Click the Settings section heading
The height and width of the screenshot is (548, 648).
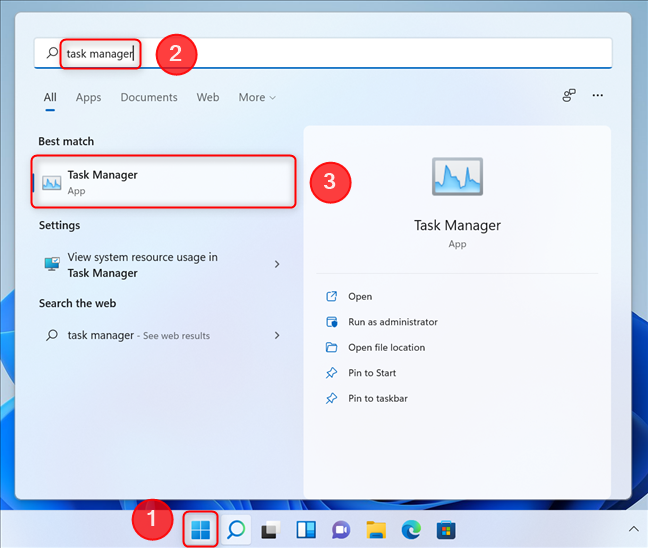pyautogui.click(x=60, y=226)
